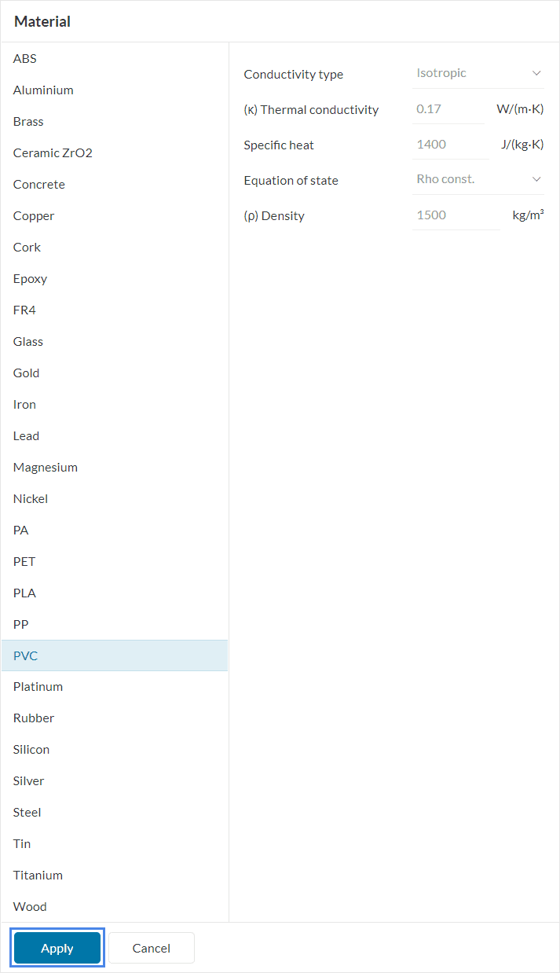Open the Conductivity type dropdown
Image resolution: width=560 pixels, height=973 pixels.
point(478,73)
